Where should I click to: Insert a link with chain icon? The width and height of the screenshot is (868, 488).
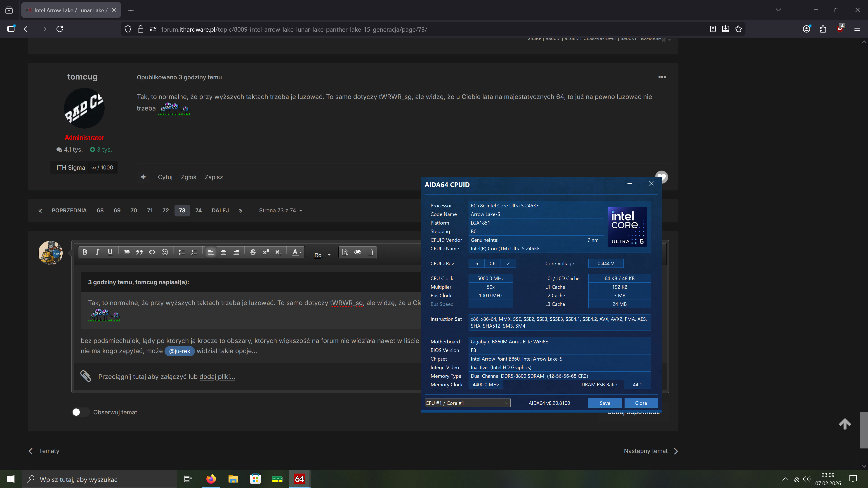point(127,252)
